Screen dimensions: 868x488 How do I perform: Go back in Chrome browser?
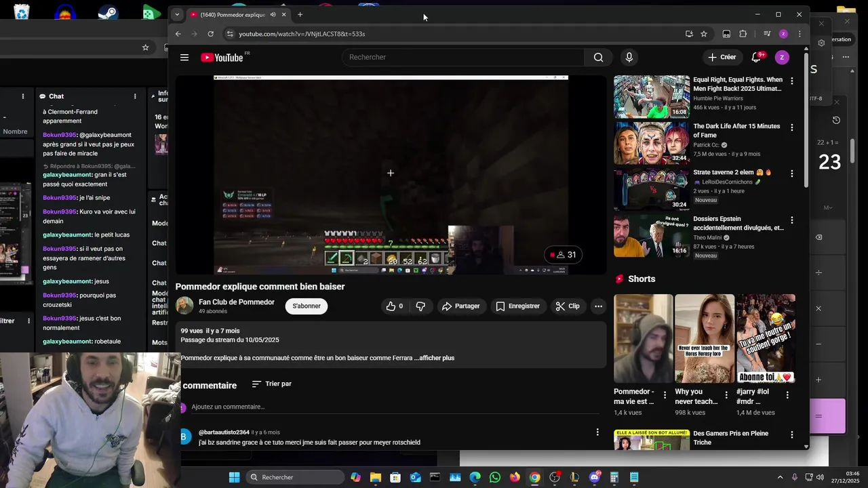pyautogui.click(x=178, y=34)
